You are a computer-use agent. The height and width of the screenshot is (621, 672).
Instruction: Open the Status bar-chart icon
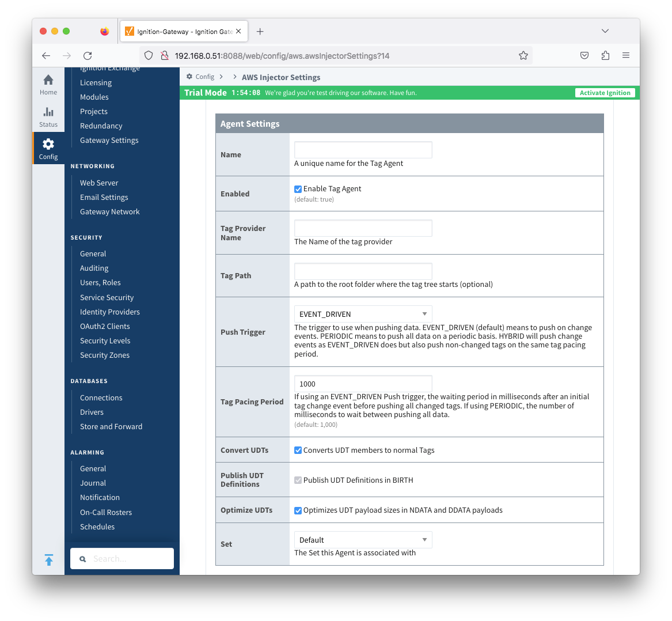pos(48,112)
